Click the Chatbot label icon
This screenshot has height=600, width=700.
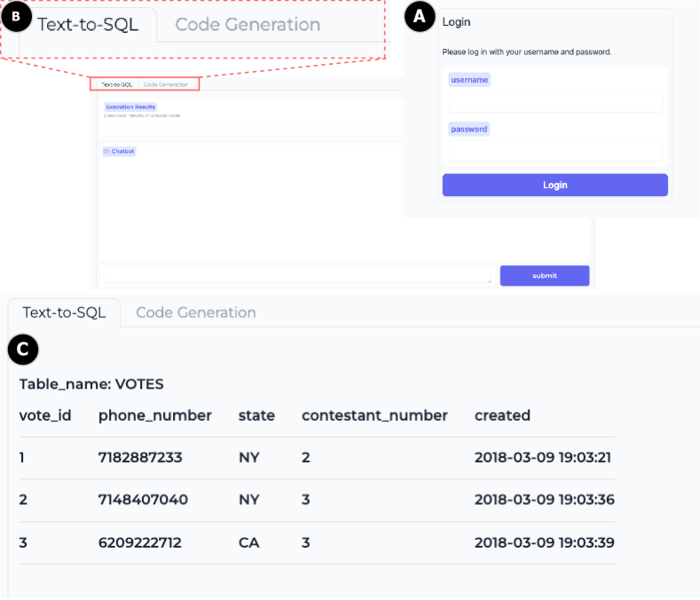tap(106, 152)
